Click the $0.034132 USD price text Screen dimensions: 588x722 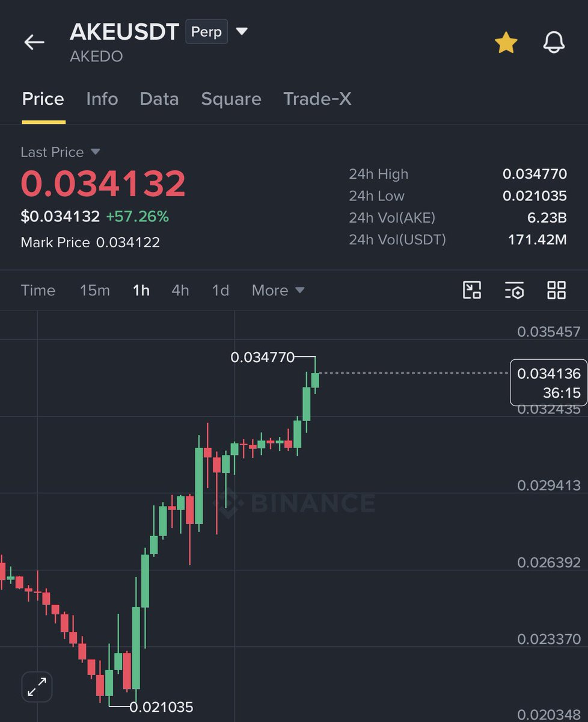60,217
